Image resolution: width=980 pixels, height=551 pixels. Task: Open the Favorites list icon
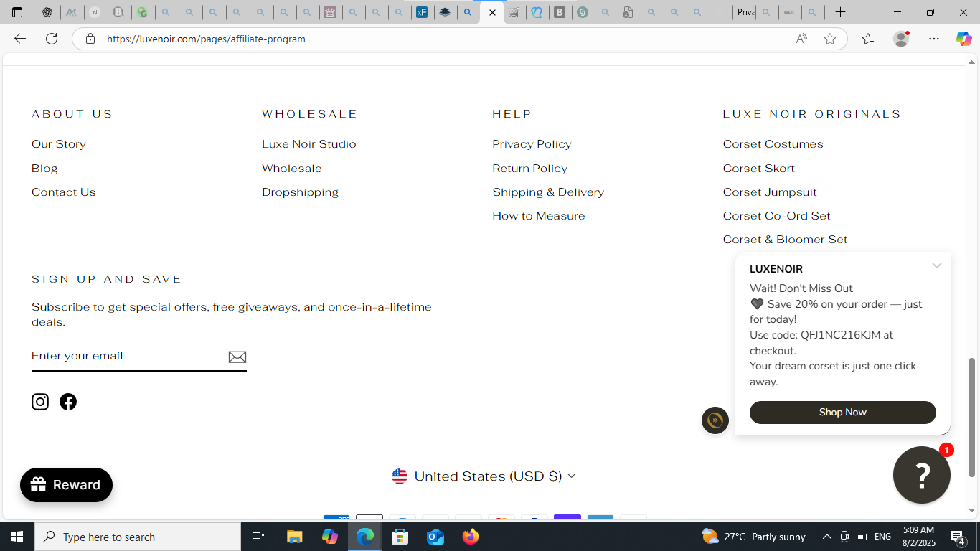pyautogui.click(x=868, y=39)
